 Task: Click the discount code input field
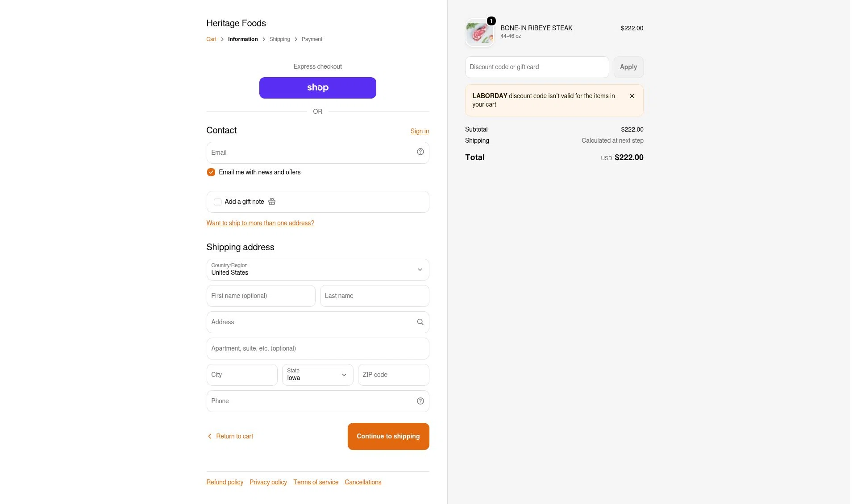[x=537, y=67]
